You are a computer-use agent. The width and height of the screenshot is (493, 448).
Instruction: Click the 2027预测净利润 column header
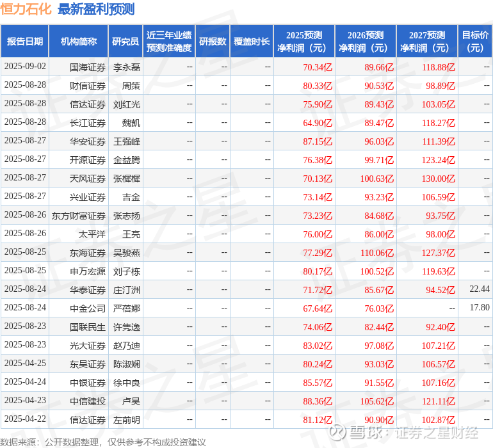coord(427,41)
